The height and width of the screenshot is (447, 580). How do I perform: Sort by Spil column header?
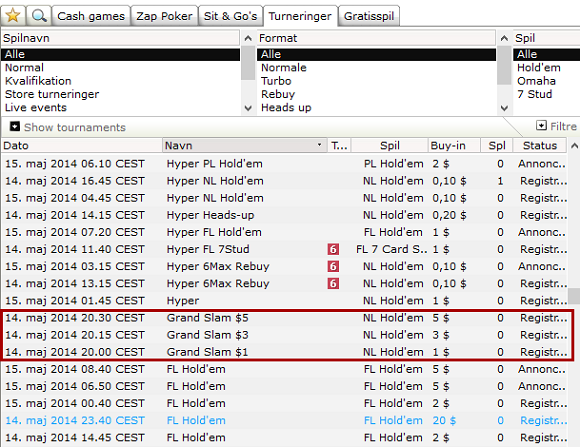[390, 145]
